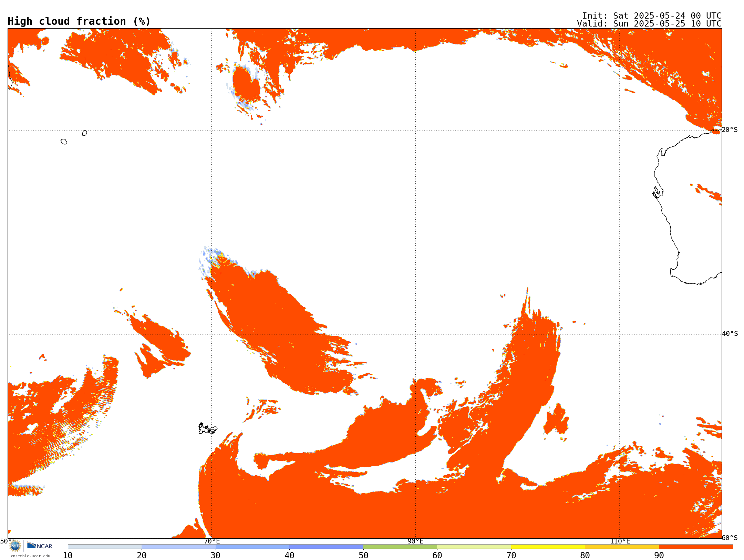This screenshot has width=744, height=560.
Task: Click the 60-70 pale yellow-green colorbar segment
Action: coord(474,547)
